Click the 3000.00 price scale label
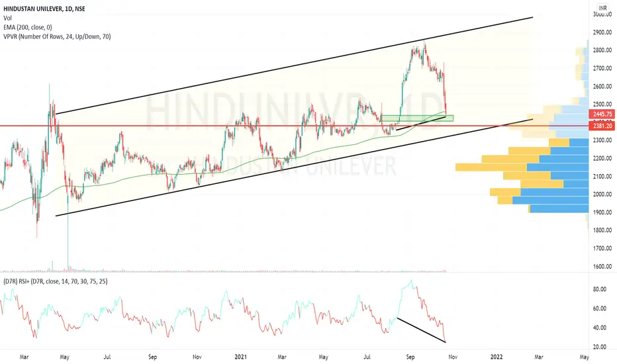 click(602, 15)
